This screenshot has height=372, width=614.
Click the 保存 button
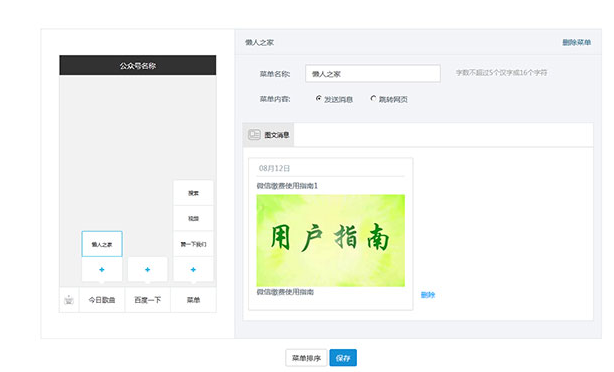coord(343,358)
